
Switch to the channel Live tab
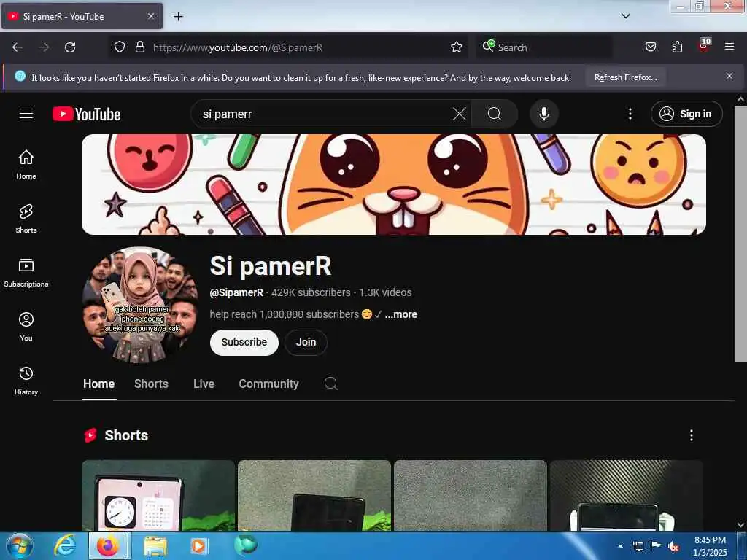pyautogui.click(x=204, y=384)
